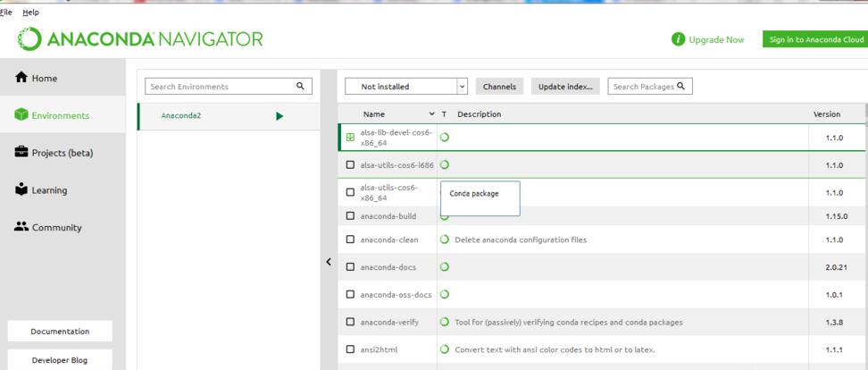868x370 pixels.
Task: Open the Not installed filter dropdown
Action: pyautogui.click(x=462, y=87)
